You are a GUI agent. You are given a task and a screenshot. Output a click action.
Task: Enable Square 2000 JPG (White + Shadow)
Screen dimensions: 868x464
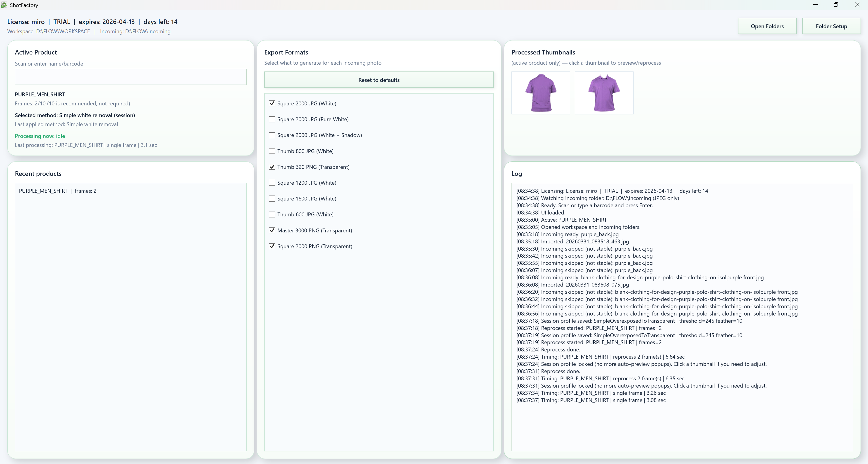272,135
